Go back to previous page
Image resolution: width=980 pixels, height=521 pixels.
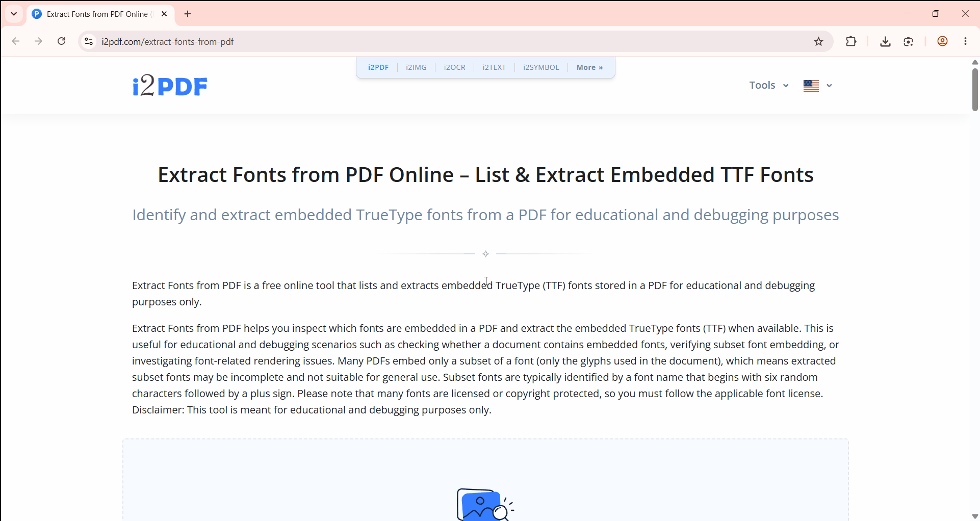click(16, 41)
